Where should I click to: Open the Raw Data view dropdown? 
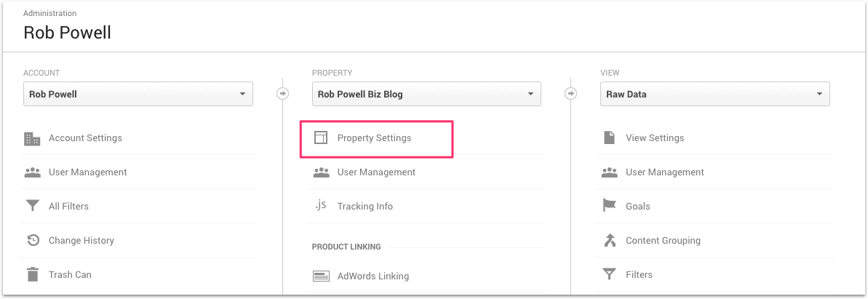[714, 94]
